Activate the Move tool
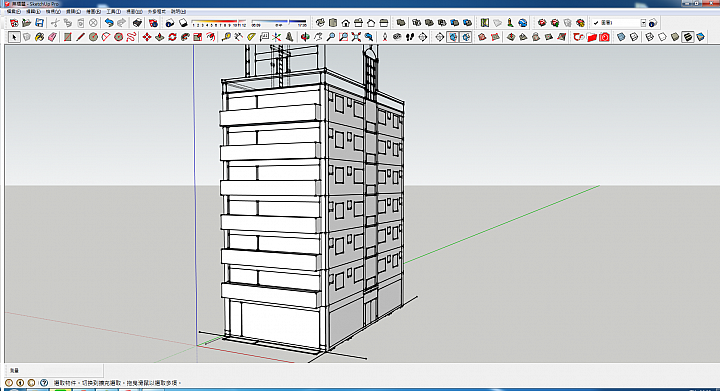This screenshot has height=391, width=720. click(147, 37)
